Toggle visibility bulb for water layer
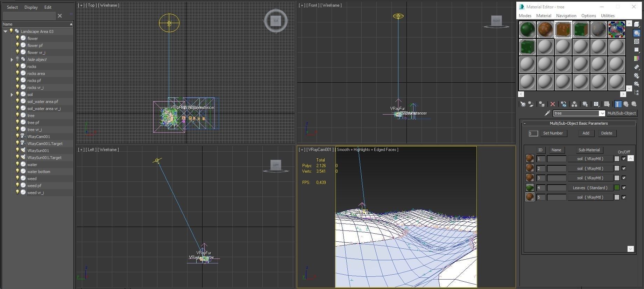 coord(17,164)
